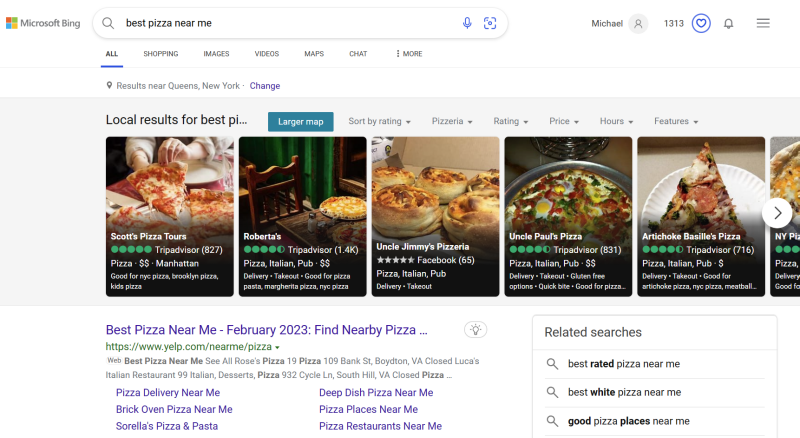Screen dimensions: 800x438
Task: Search good pizza places near me
Action: point(629,421)
